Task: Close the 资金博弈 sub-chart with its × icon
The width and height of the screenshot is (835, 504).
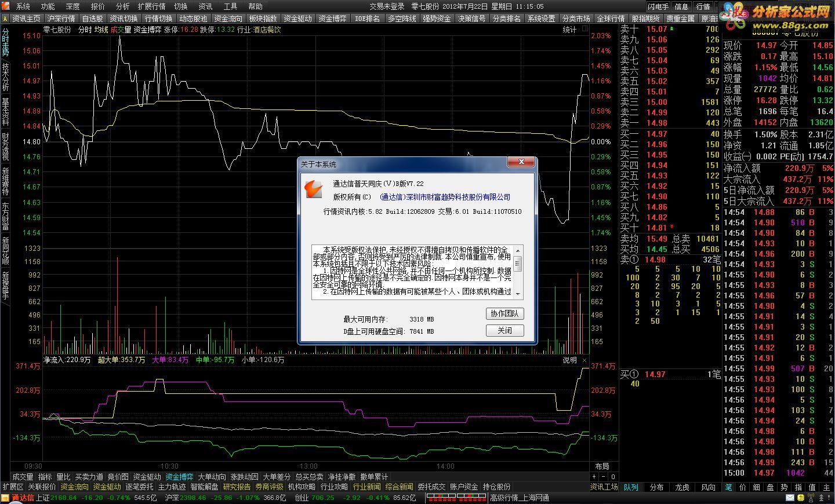Action: (584, 360)
